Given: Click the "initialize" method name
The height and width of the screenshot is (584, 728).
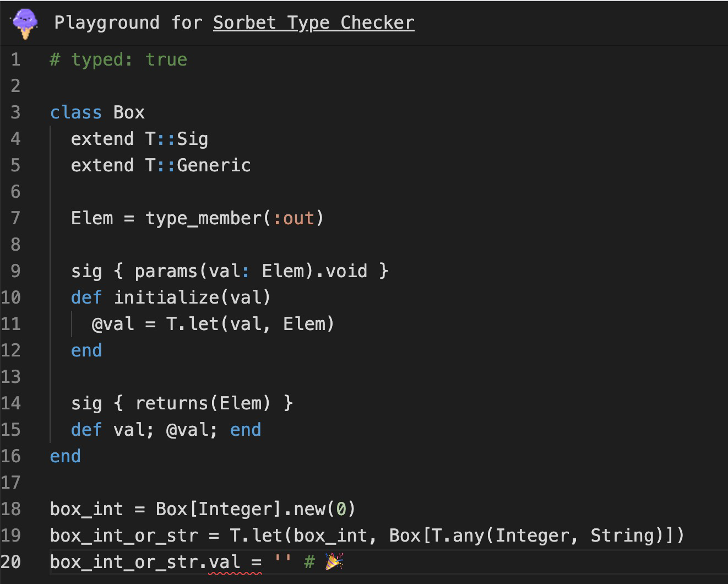Looking at the screenshot, I should click(x=166, y=298).
